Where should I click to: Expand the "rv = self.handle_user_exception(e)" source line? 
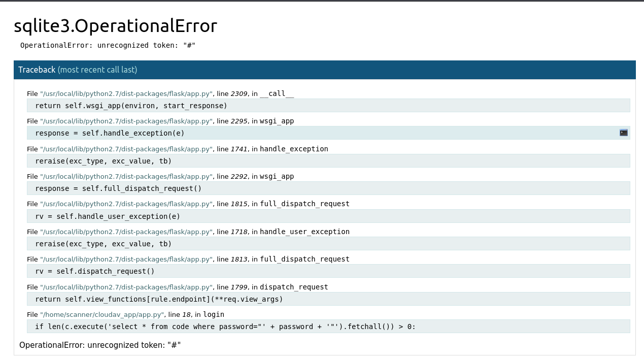pos(108,216)
